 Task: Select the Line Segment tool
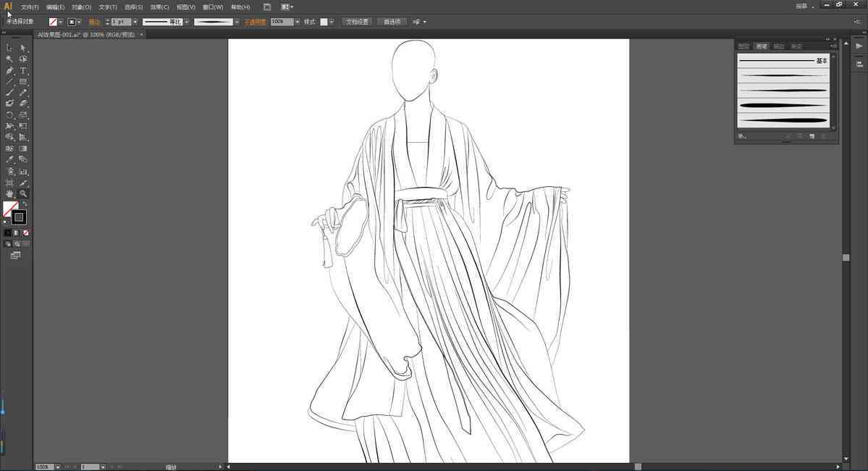[9, 81]
